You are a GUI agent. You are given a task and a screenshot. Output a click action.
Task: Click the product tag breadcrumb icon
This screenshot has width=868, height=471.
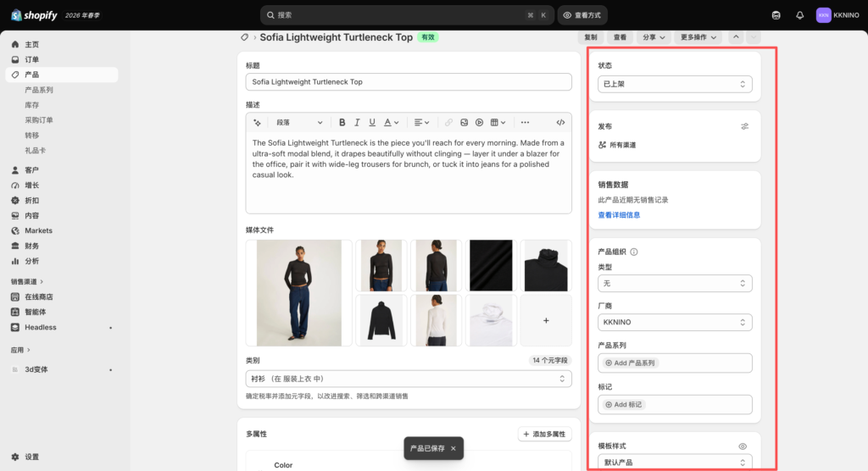click(x=245, y=37)
